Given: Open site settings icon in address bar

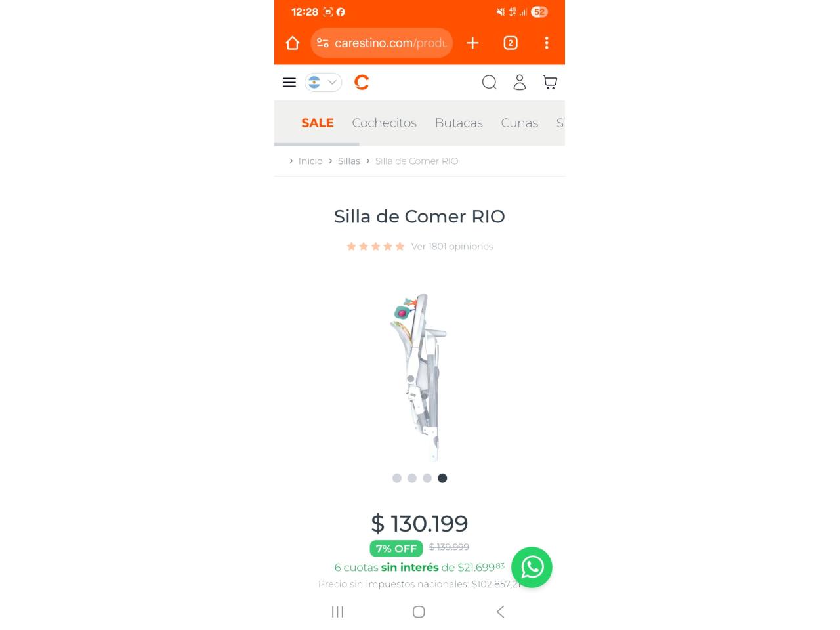Looking at the screenshot, I should (323, 43).
